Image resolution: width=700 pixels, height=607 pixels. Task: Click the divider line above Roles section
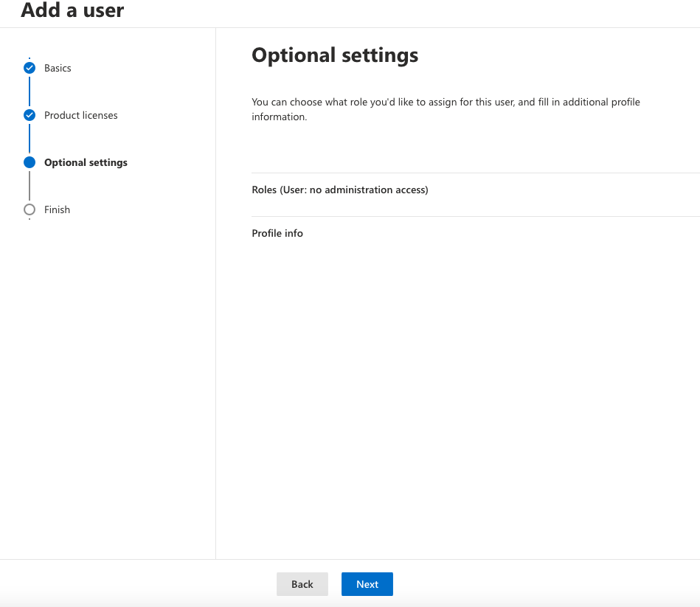(x=476, y=173)
